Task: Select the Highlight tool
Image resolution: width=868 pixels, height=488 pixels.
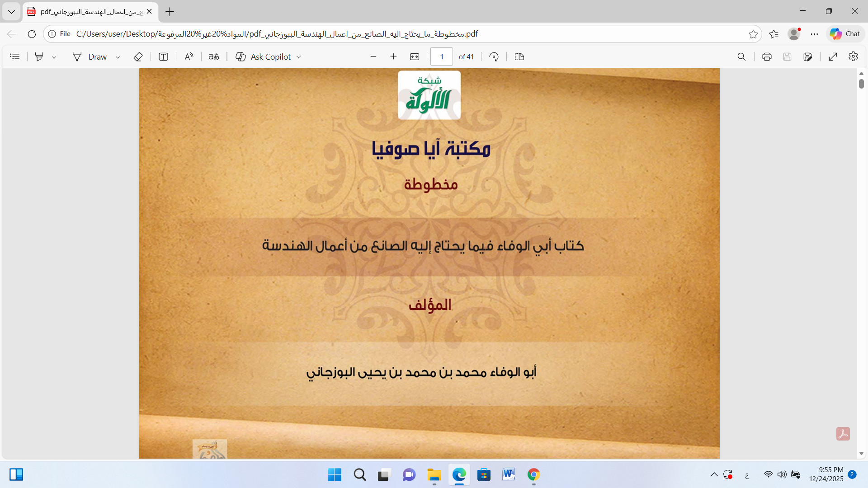Action: (x=39, y=56)
